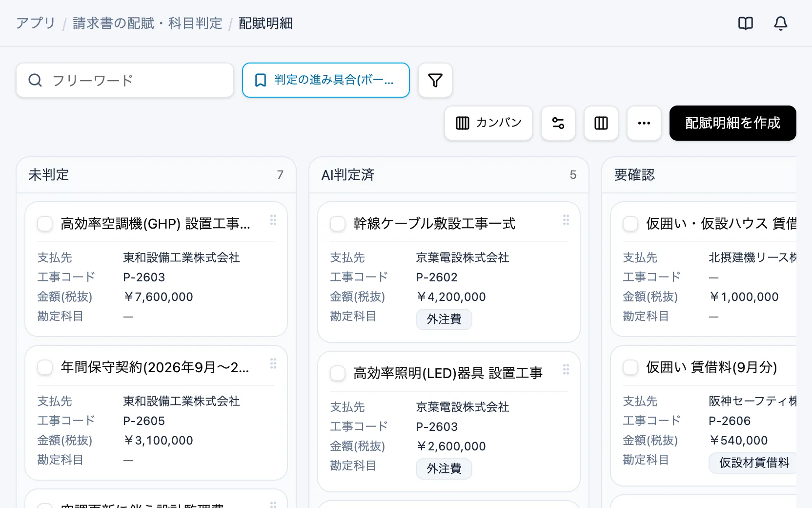Select checkbox for 年間保守契約 card
This screenshot has width=812, height=508.
tap(45, 367)
